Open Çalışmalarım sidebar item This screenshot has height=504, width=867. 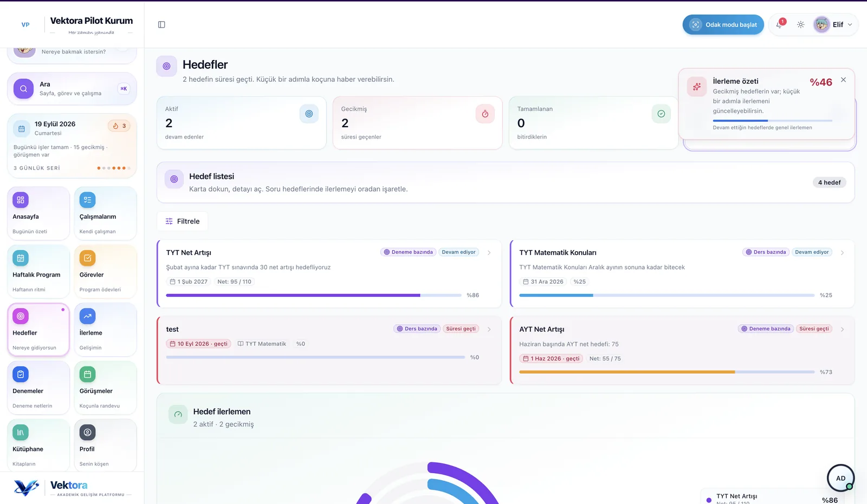point(105,213)
